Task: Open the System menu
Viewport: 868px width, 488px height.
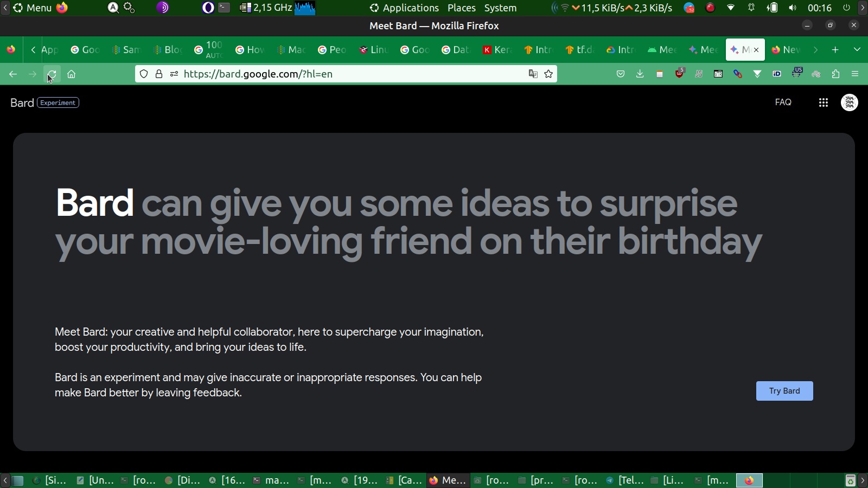Action: [500, 8]
